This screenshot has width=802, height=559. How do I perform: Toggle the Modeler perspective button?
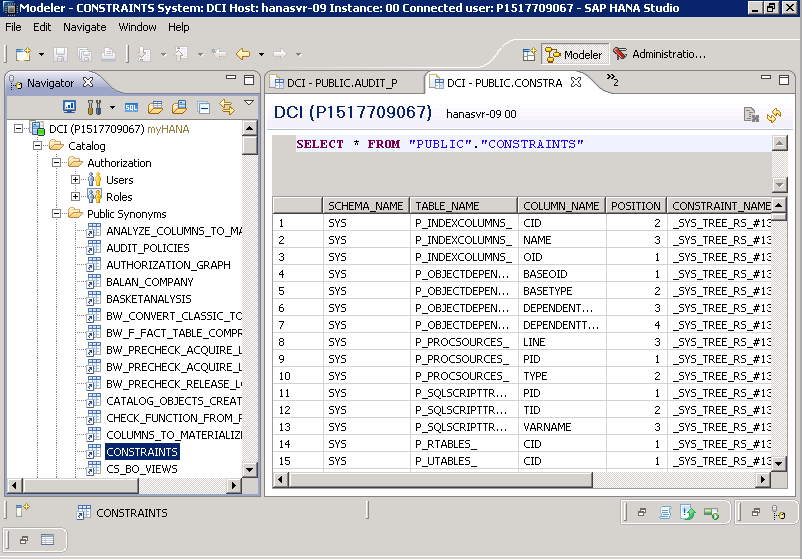pos(574,54)
